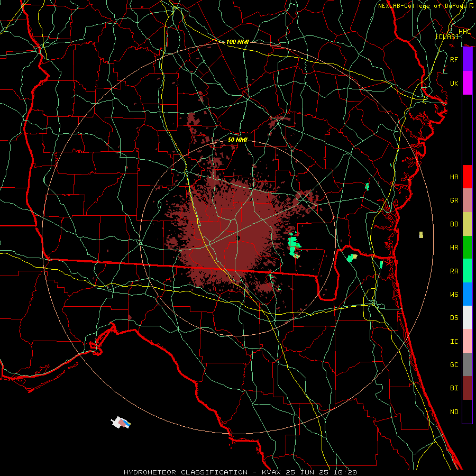
Task: Click the green rain echo east of the radar
Action: [293, 245]
